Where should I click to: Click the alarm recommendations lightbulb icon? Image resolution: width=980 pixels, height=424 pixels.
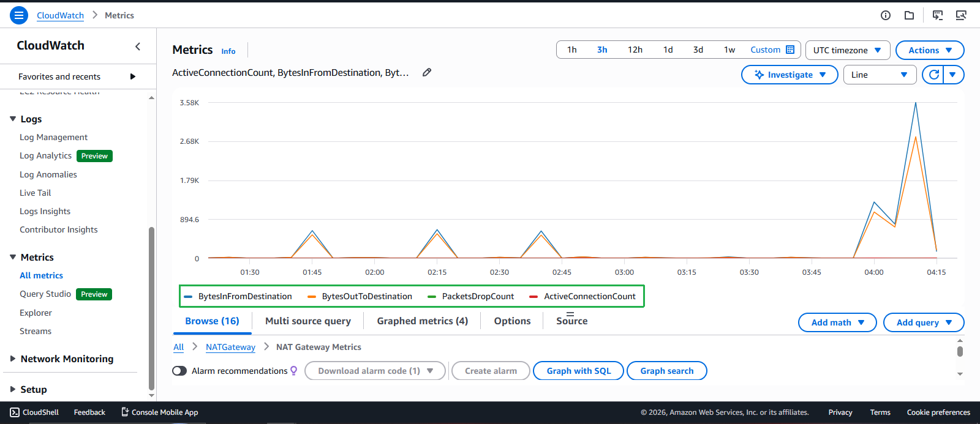click(294, 371)
